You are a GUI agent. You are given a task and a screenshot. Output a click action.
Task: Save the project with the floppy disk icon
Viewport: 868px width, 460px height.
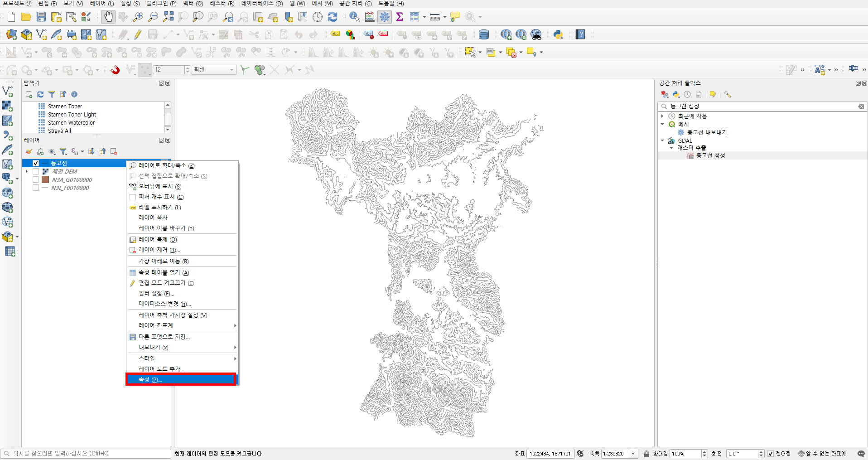[x=41, y=17]
